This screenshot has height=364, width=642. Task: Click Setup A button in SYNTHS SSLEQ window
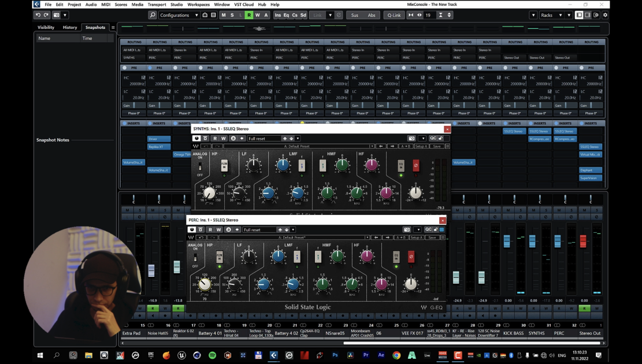pos(421,146)
